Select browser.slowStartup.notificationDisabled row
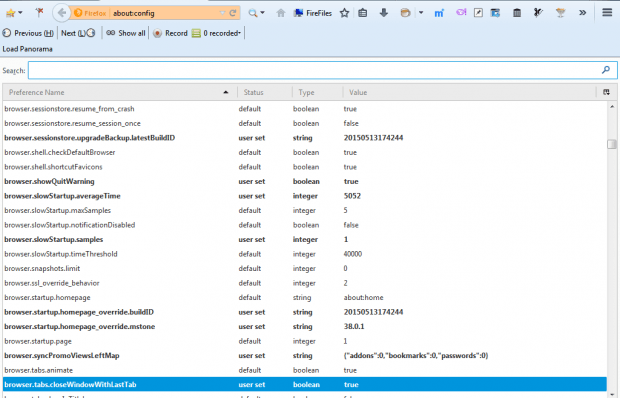Viewport: 620px width, 398px height. pos(305,225)
